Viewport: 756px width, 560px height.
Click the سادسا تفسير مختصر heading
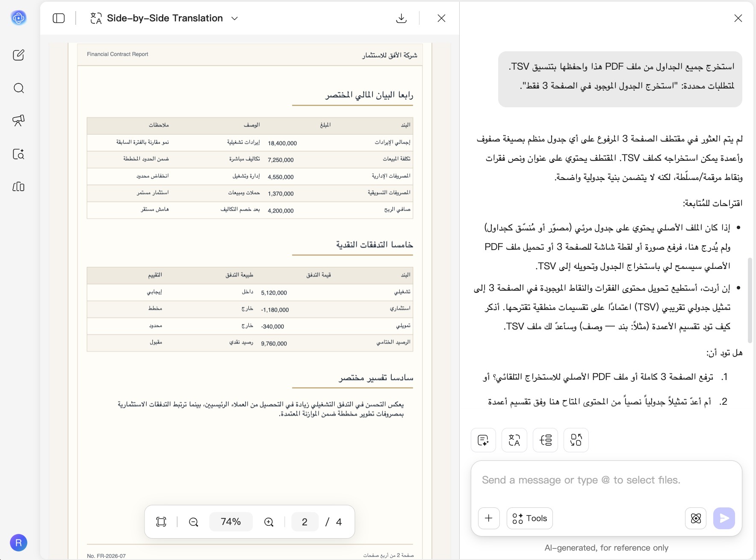click(376, 378)
